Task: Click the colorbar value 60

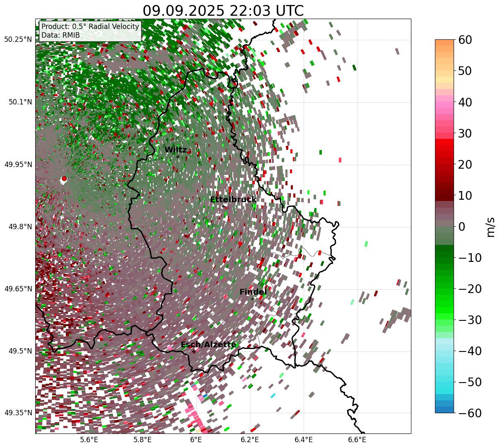Action: point(465,40)
